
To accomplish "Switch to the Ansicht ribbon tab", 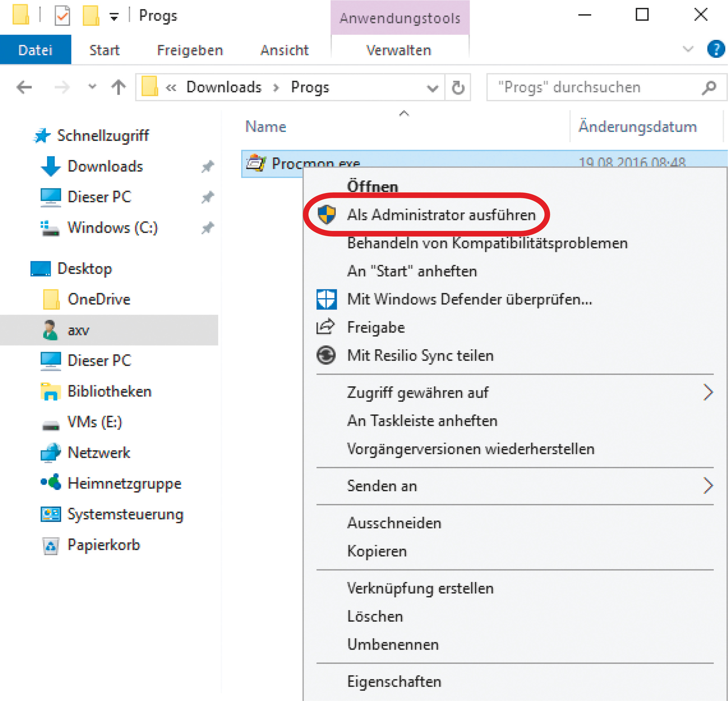I will coord(284,50).
